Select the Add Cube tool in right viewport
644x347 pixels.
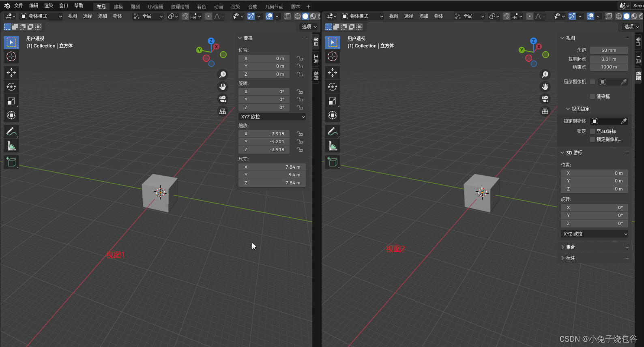click(333, 162)
